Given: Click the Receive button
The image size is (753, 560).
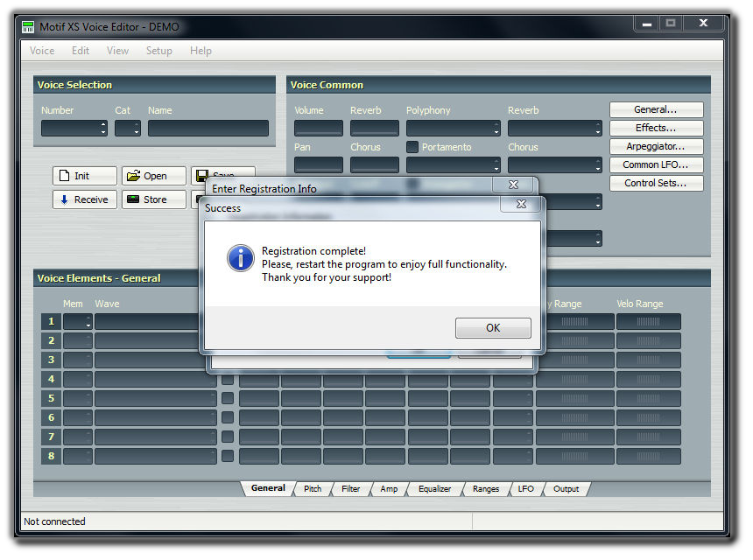Looking at the screenshot, I should pos(85,199).
